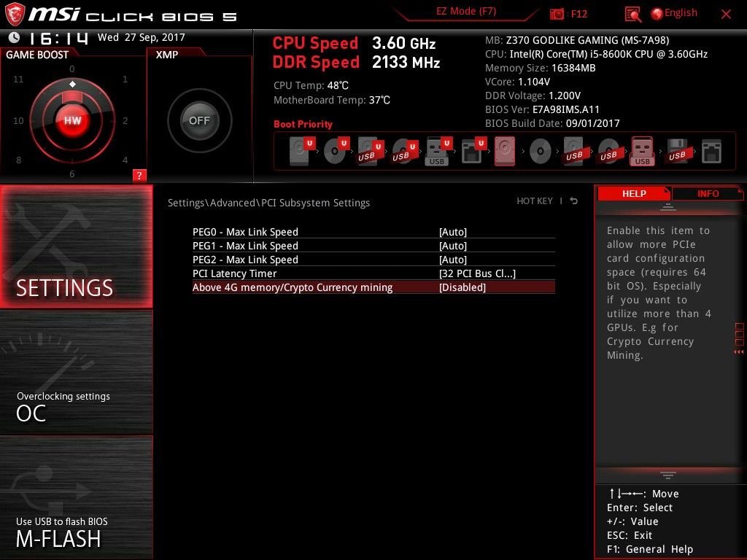Click the PCI Latency Timer label
The width and height of the screenshot is (747, 560).
tap(234, 273)
